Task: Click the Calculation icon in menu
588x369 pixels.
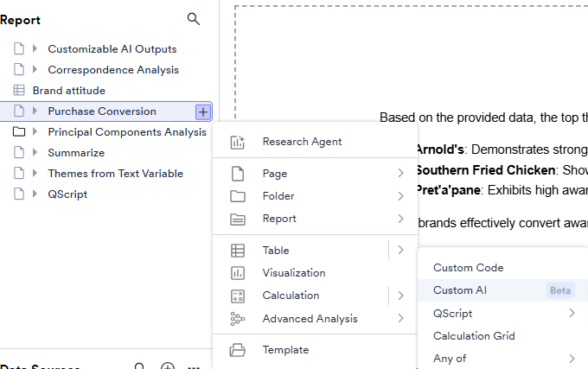Action: (238, 296)
